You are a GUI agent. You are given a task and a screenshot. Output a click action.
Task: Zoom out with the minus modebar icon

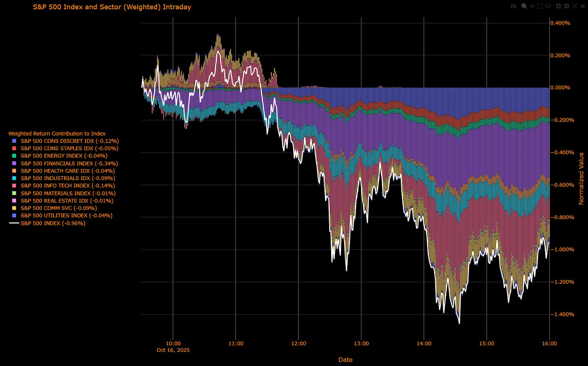[x=567, y=6]
